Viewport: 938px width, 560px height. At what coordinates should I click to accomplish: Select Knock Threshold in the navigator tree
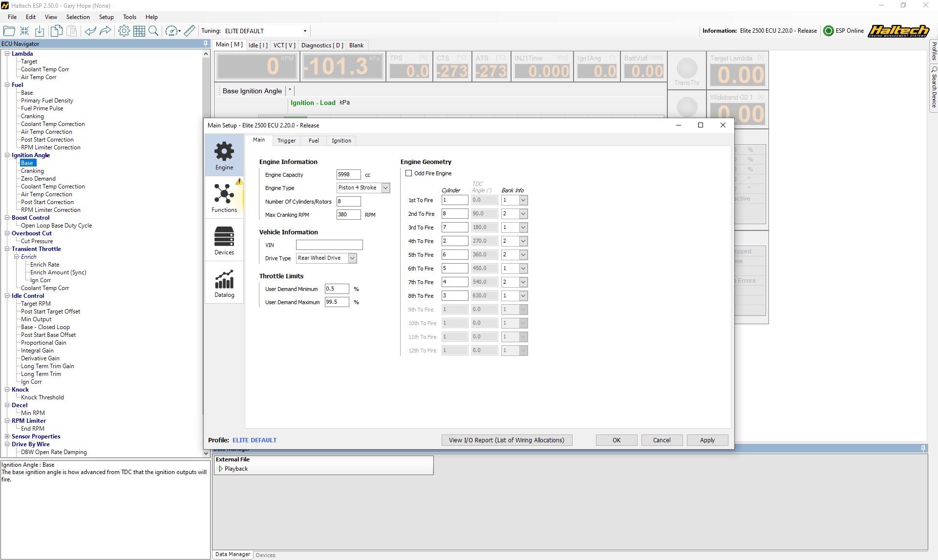point(43,397)
